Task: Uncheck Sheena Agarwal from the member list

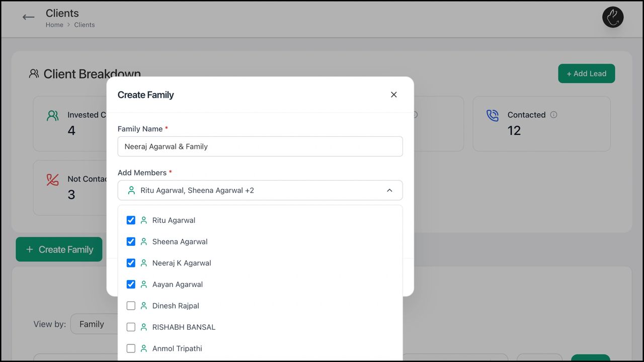Action: [131, 241]
